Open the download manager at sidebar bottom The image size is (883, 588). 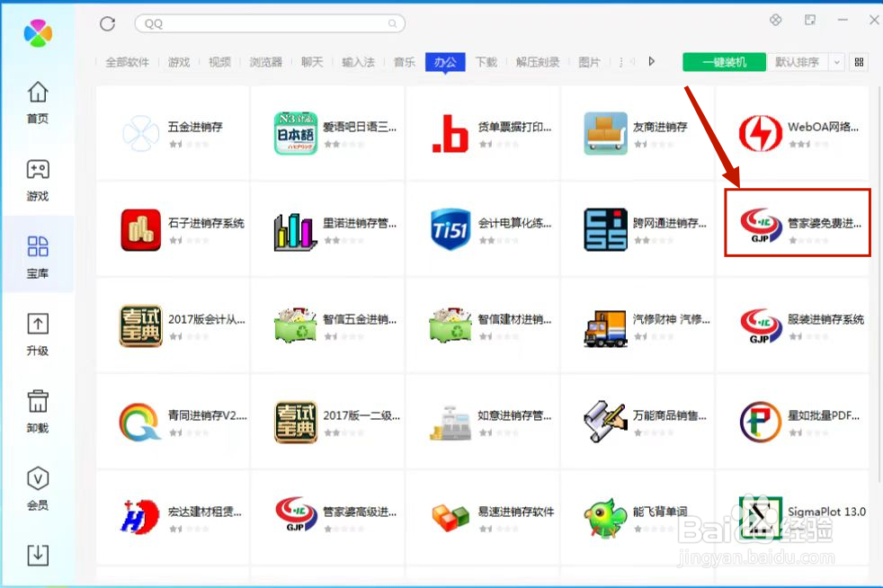point(38,556)
